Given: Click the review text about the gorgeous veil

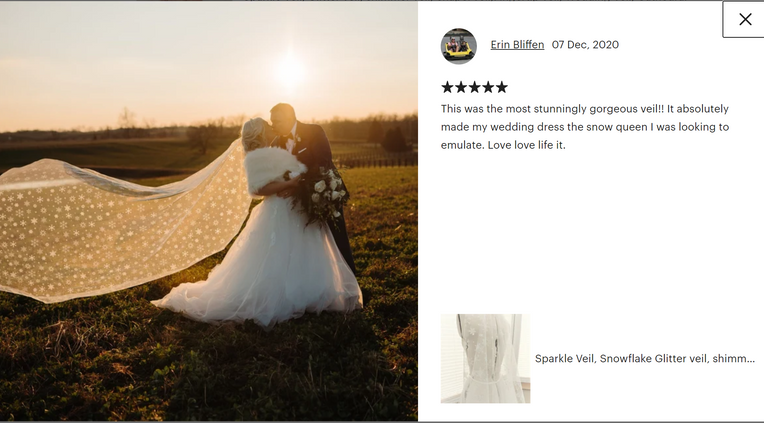Looking at the screenshot, I should pos(585,127).
